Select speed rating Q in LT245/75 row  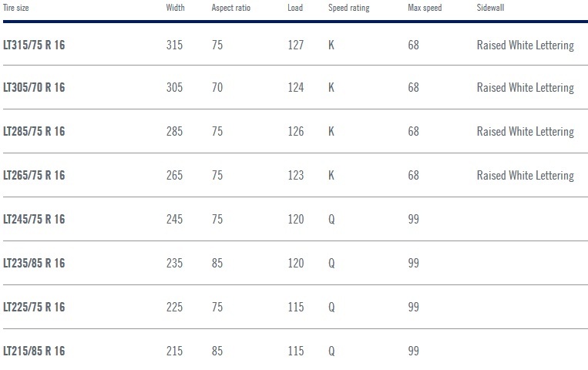tap(331, 220)
